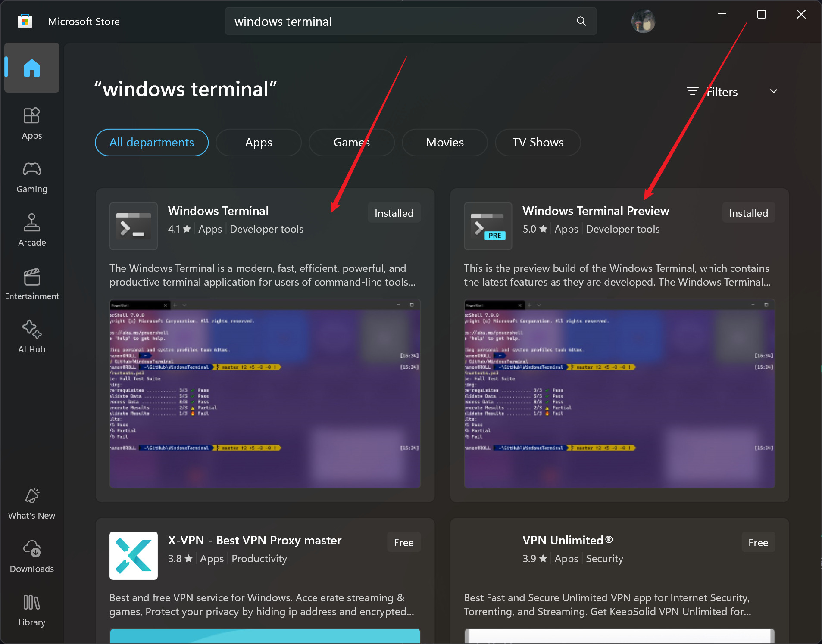The image size is (822, 644).
Task: Click the 'Developer tools' category under Windows Terminal
Action: (267, 229)
